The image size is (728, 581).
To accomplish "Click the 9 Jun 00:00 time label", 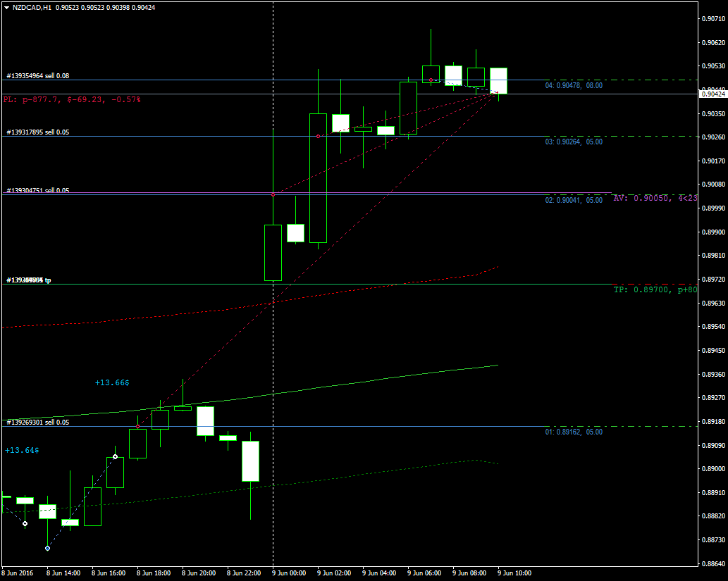I will (289, 573).
